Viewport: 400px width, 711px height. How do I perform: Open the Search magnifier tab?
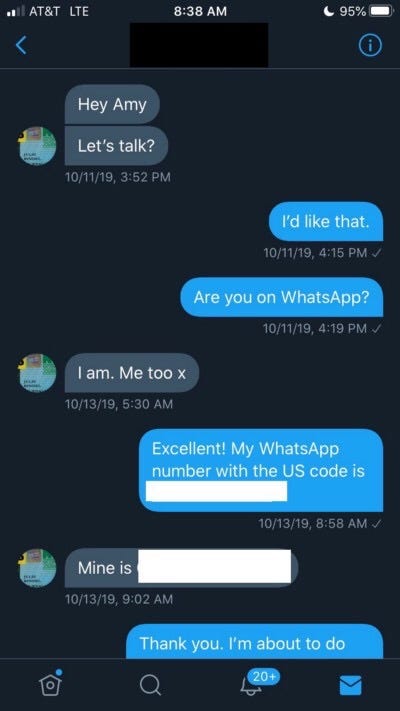point(150,685)
